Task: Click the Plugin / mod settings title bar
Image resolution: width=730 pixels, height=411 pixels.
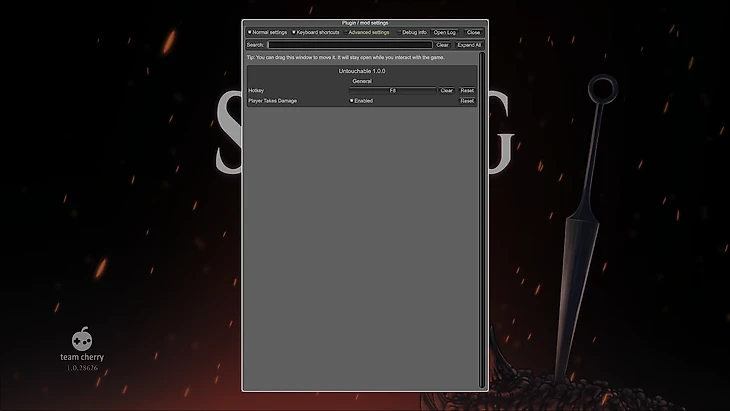Action: 364,22
